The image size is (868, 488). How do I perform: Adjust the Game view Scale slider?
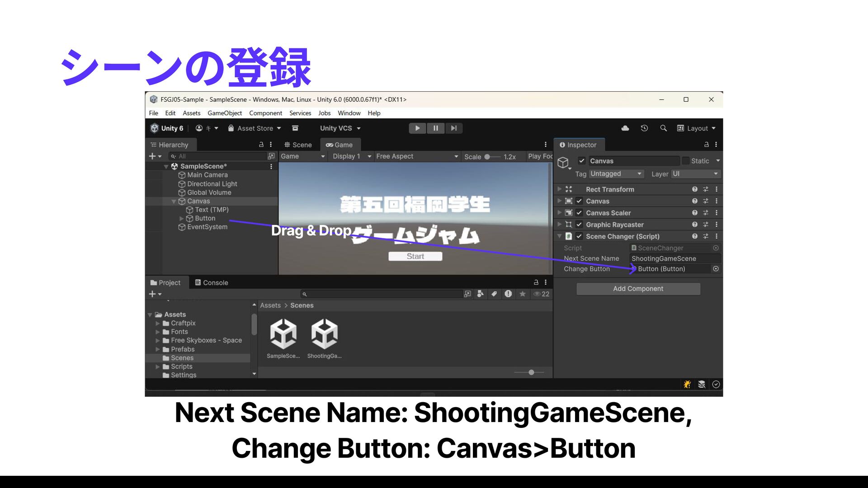[x=487, y=157]
